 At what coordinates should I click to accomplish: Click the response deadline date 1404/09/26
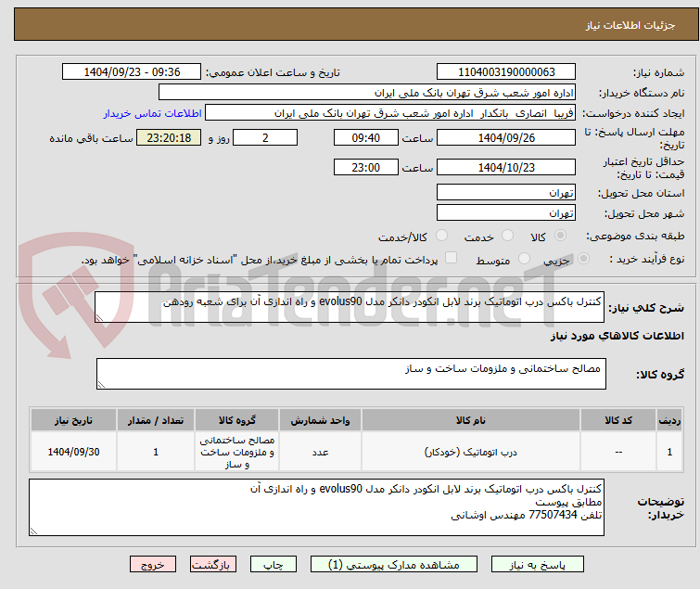[506, 137]
